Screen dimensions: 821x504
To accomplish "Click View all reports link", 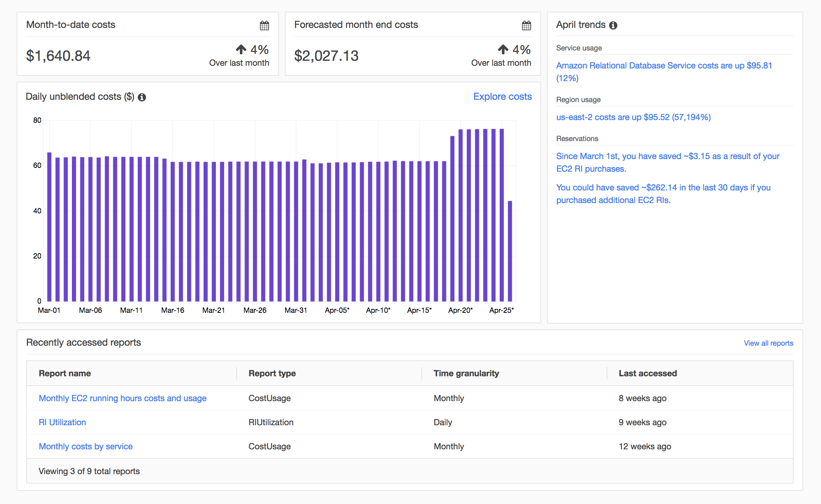I will tap(768, 343).
